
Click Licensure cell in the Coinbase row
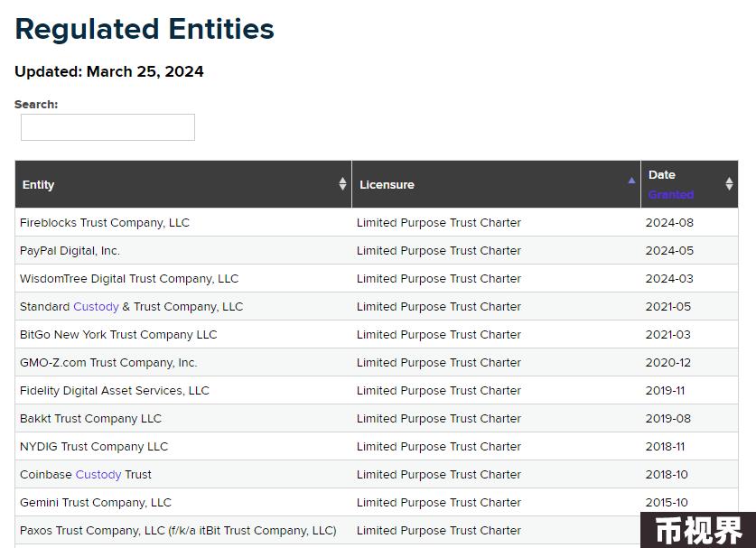pyautogui.click(x=439, y=474)
